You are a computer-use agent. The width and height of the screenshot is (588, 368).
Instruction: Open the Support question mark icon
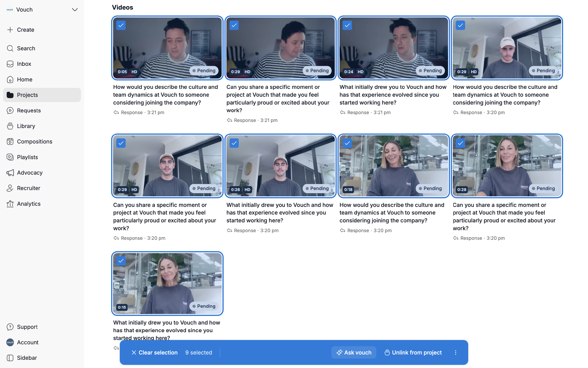point(10,327)
